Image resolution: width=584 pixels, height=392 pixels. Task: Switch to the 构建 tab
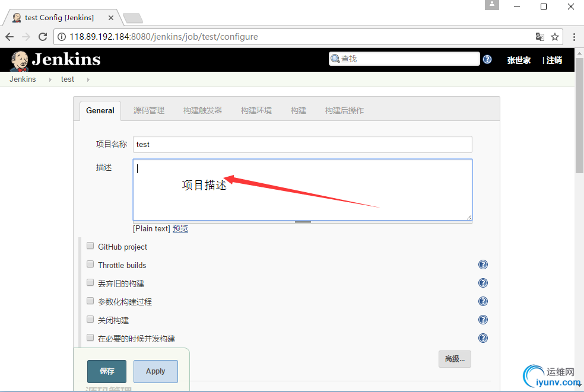tap(299, 110)
